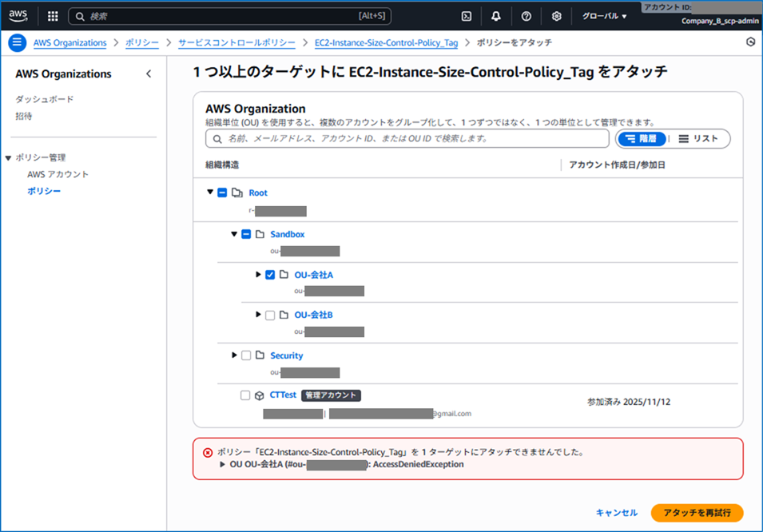Select the CTTest management account checkbox
This screenshot has width=763, height=532.
[246, 395]
